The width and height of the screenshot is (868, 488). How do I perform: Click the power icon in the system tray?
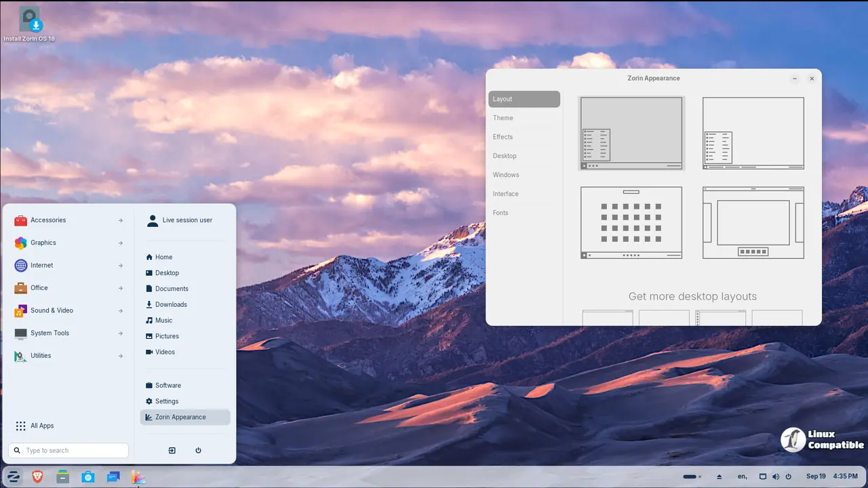click(x=789, y=476)
